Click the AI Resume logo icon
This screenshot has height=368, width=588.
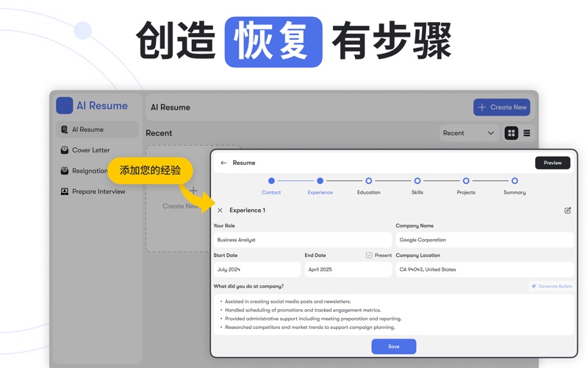[64, 105]
